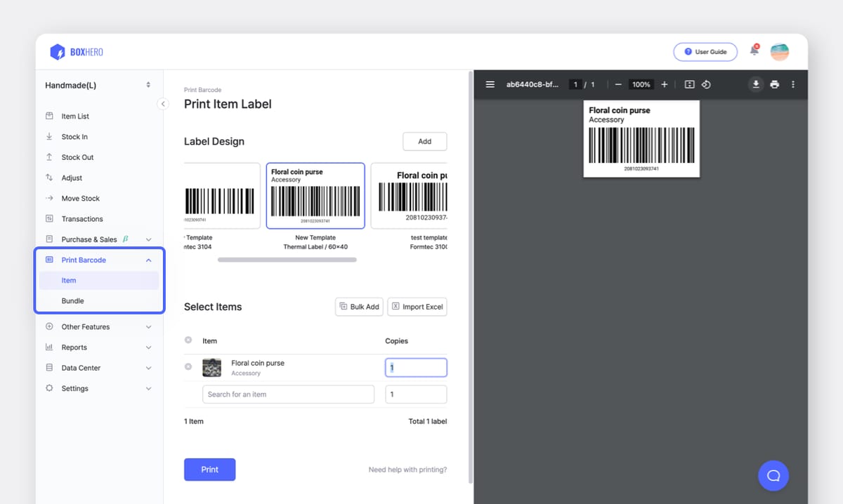Open the User Guide
This screenshot has height=504, width=843.
click(705, 51)
